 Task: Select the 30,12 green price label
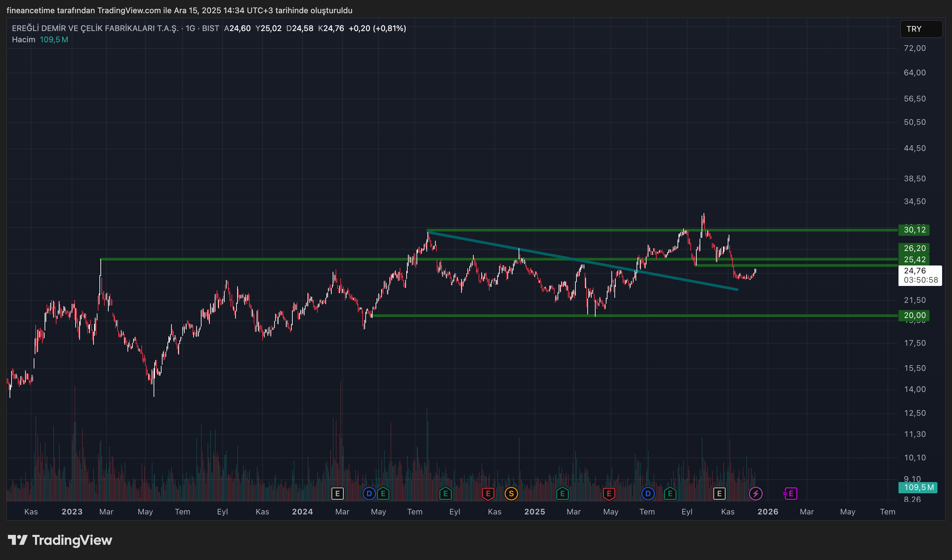click(914, 230)
